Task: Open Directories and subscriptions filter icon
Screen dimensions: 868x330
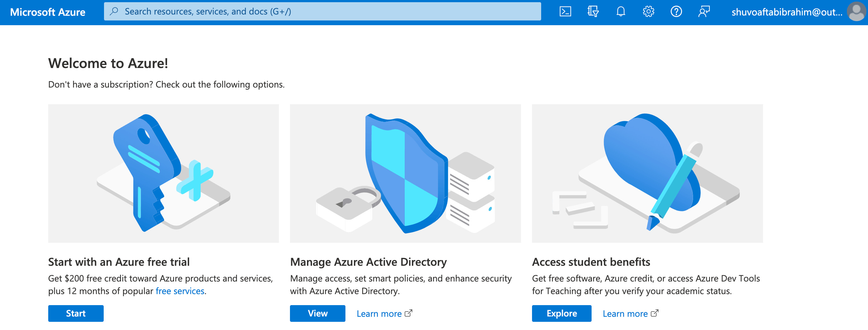Action: (x=593, y=12)
